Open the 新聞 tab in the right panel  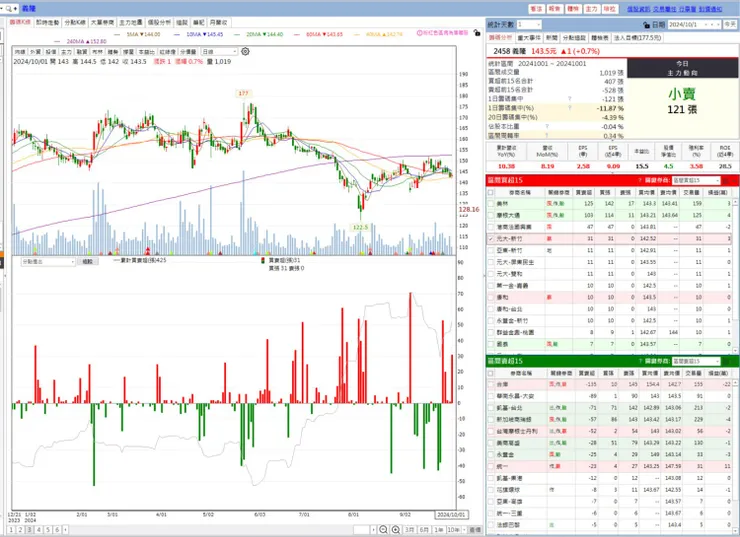551,38
